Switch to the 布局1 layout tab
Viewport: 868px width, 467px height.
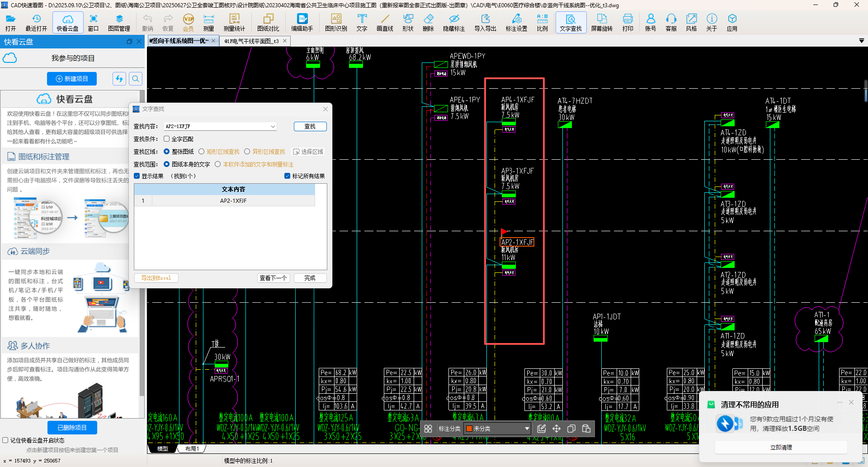(192, 449)
